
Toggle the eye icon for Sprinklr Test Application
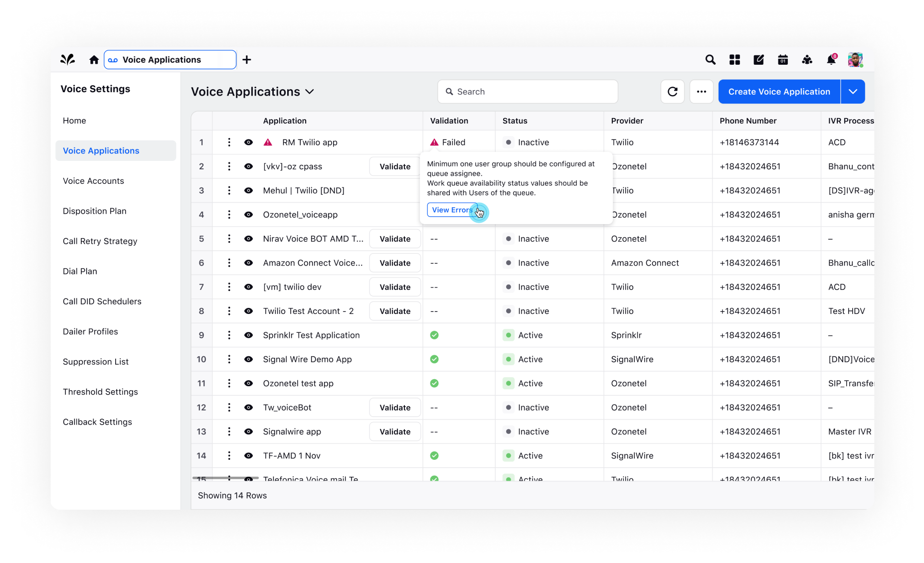[248, 335]
